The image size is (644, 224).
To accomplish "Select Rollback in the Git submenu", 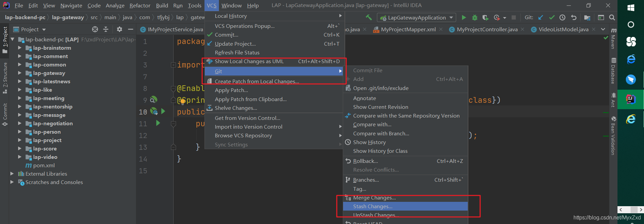I will point(405,161).
